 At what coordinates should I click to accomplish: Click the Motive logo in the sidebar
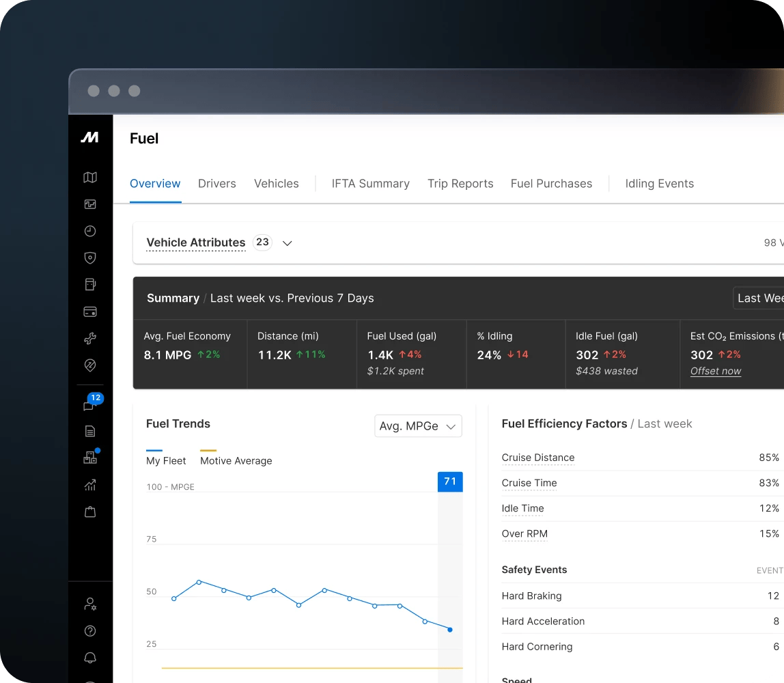pyautogui.click(x=90, y=137)
